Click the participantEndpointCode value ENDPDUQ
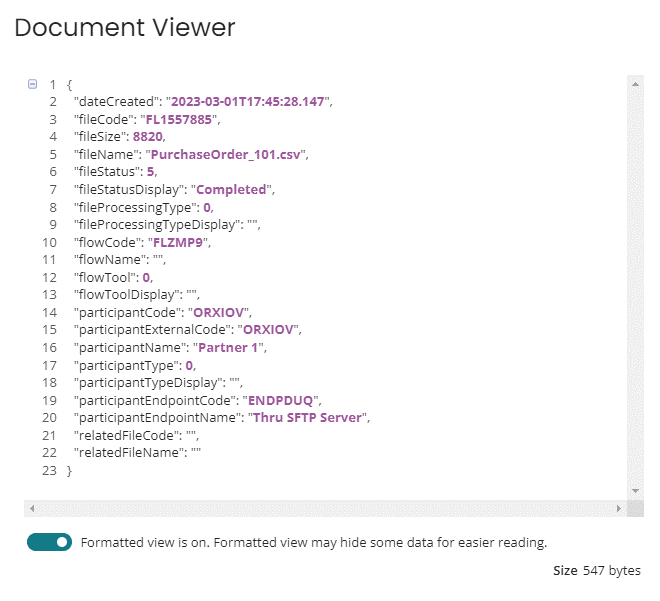This screenshot has width=660, height=601. pyautogui.click(x=280, y=400)
